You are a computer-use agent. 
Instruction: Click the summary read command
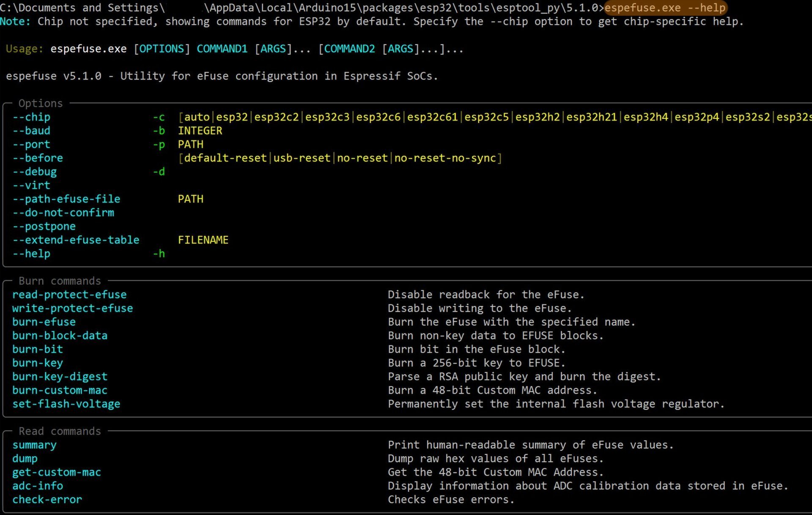[35, 445]
